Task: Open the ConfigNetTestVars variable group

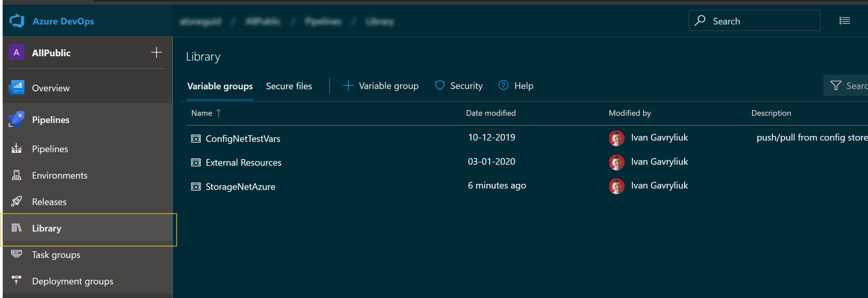Action: click(243, 139)
